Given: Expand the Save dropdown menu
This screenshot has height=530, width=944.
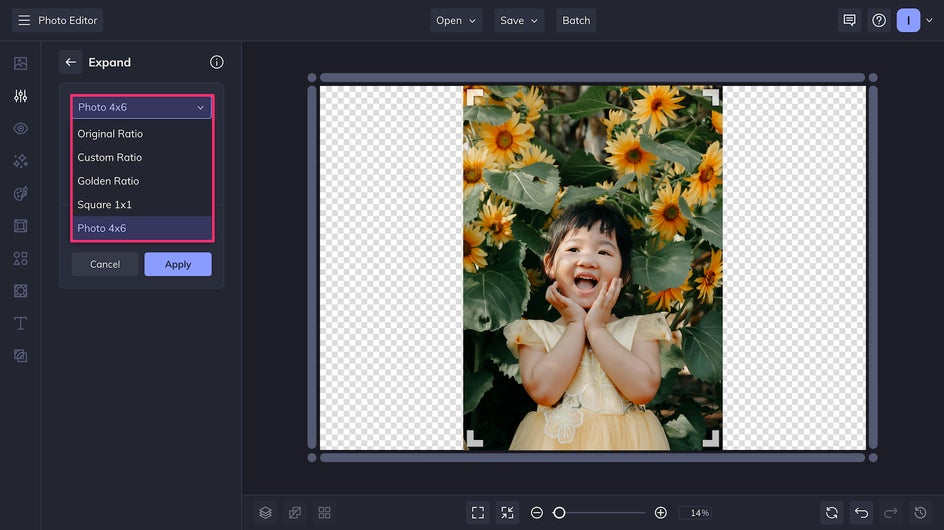Looking at the screenshot, I should (x=519, y=20).
